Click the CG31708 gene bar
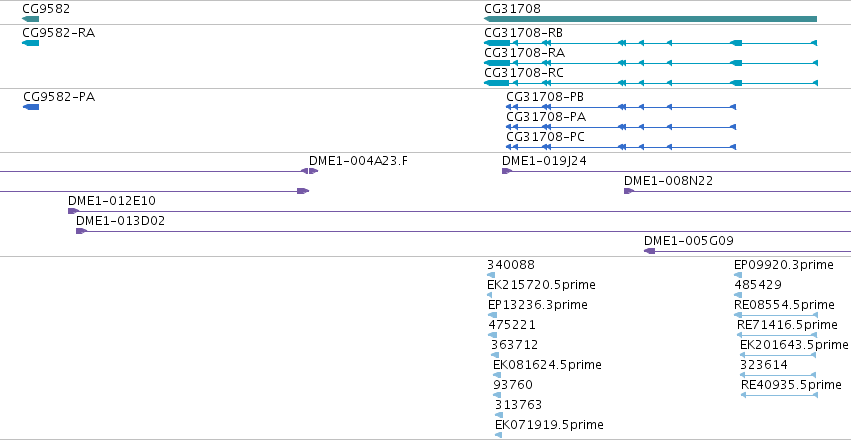The width and height of the screenshot is (851, 440). coord(650,19)
